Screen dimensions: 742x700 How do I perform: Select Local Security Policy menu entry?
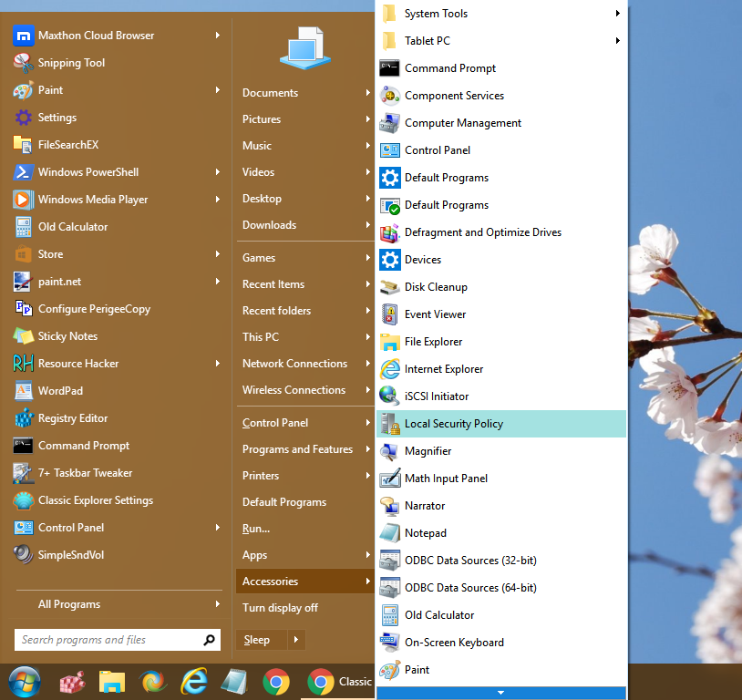pyautogui.click(x=501, y=424)
